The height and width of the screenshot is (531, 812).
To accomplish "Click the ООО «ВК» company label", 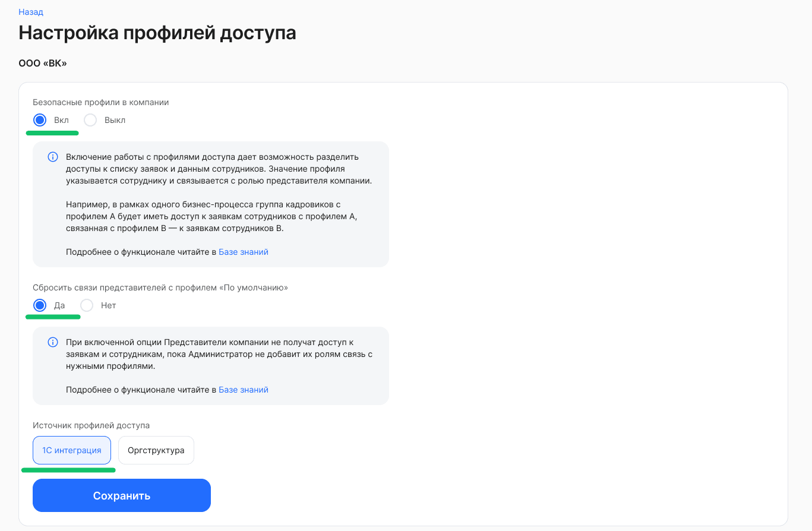I will (x=42, y=62).
